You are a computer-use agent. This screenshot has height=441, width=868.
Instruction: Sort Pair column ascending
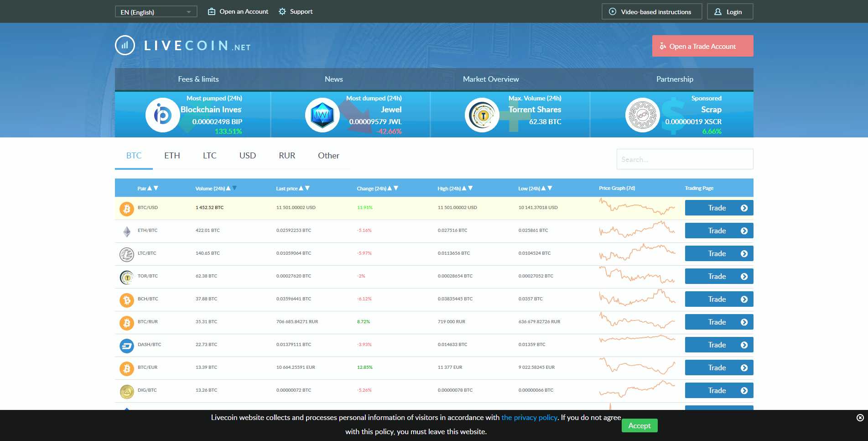[x=149, y=188]
